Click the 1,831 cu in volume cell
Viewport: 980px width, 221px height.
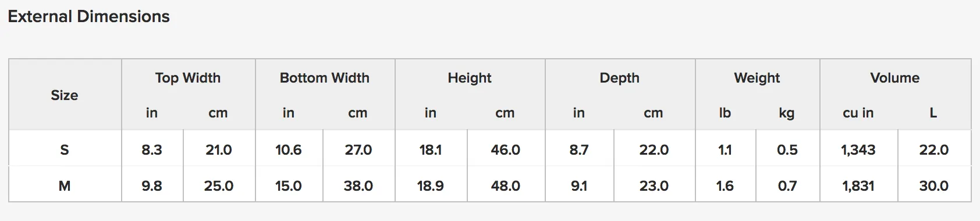pos(858,186)
